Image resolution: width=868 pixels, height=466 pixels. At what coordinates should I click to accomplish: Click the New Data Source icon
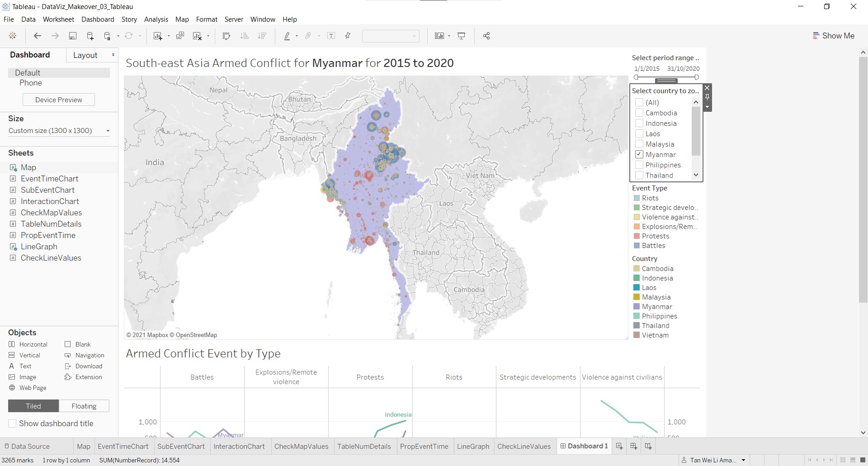[90, 36]
